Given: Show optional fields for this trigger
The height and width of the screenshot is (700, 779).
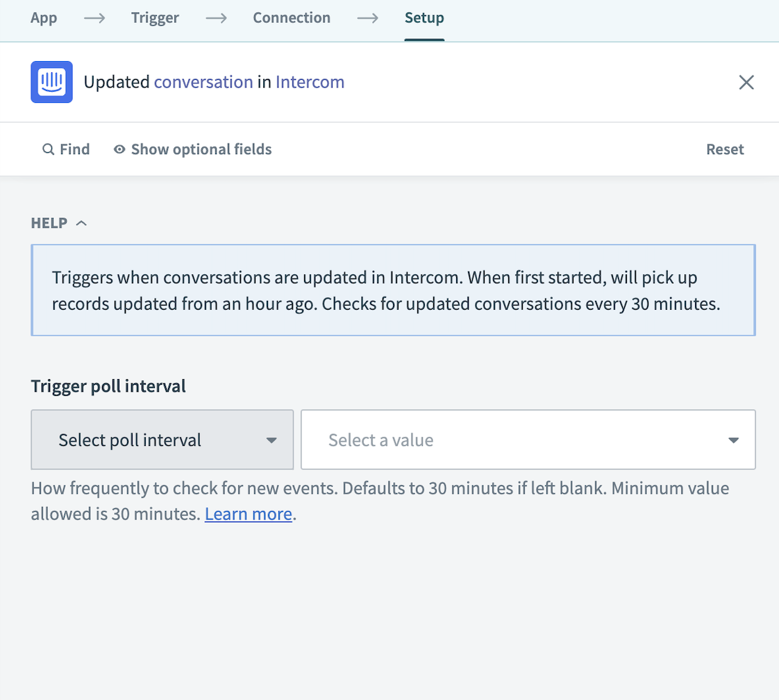Looking at the screenshot, I should 201,149.
